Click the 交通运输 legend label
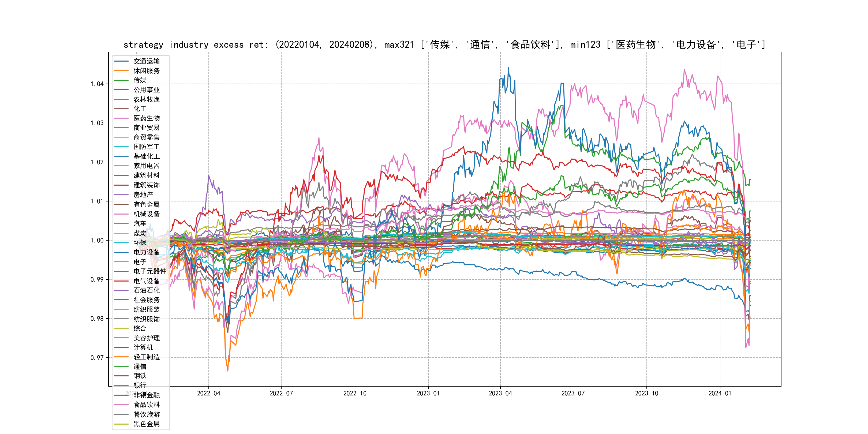This screenshot has height=434, width=868. coord(146,61)
